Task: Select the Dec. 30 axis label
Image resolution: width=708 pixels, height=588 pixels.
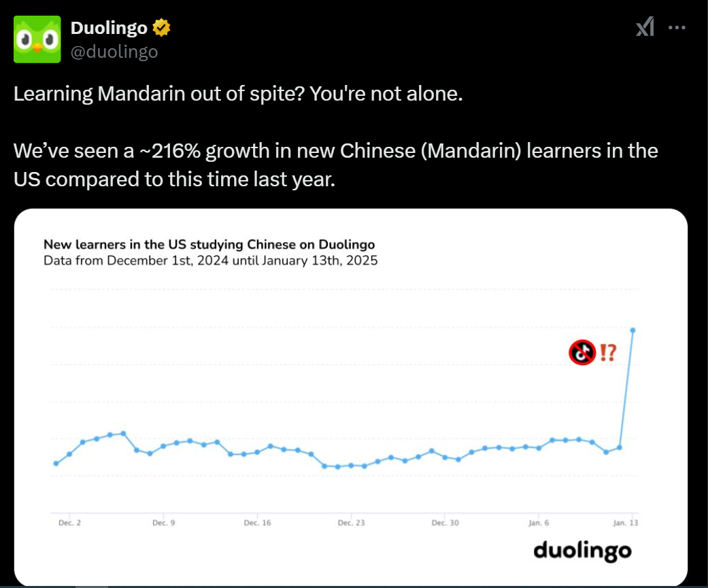Action: [x=445, y=523]
